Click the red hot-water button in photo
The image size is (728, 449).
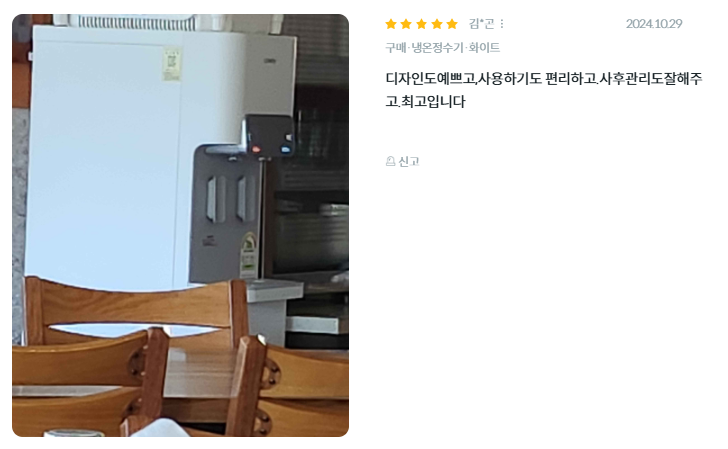[256, 150]
